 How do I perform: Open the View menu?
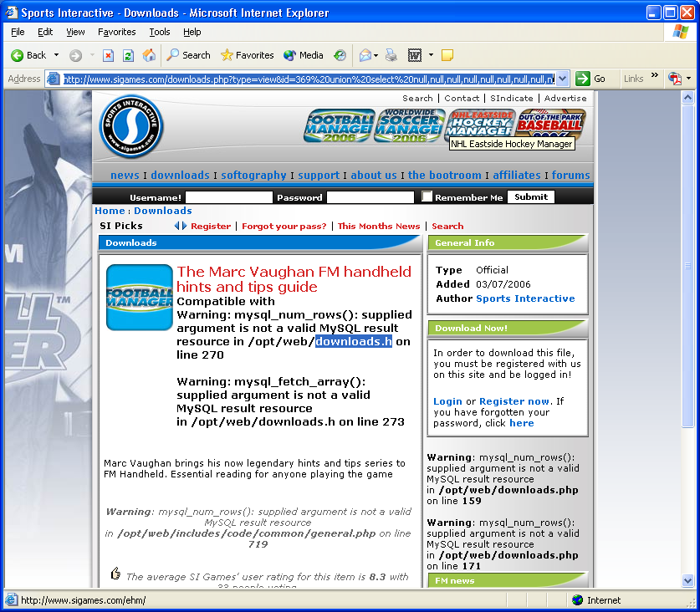pyautogui.click(x=75, y=32)
